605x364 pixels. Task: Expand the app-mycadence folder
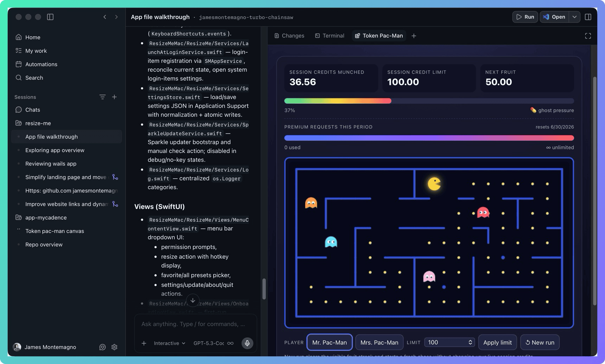46,217
